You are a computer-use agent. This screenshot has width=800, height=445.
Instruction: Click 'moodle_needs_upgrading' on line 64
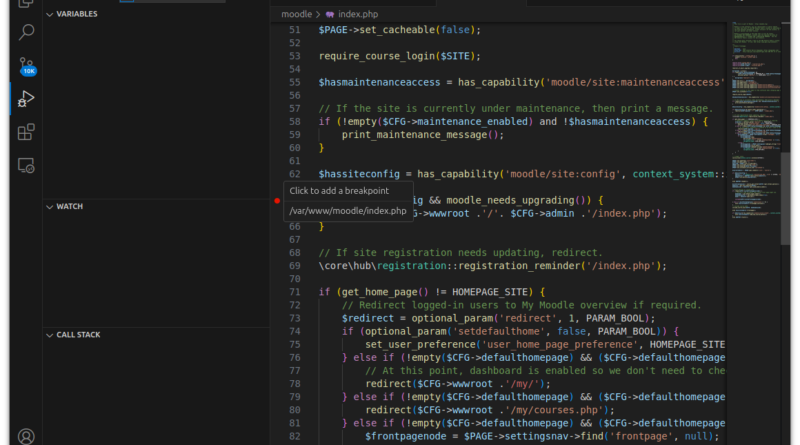click(510, 201)
